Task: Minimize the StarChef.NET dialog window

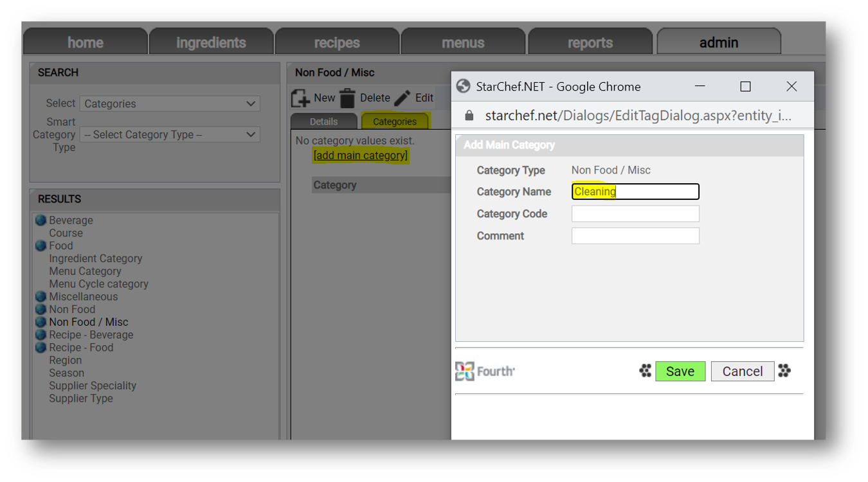Action: 700,86
